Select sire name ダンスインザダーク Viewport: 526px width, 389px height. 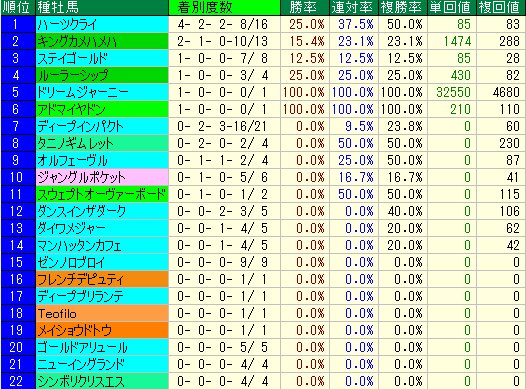(82, 211)
